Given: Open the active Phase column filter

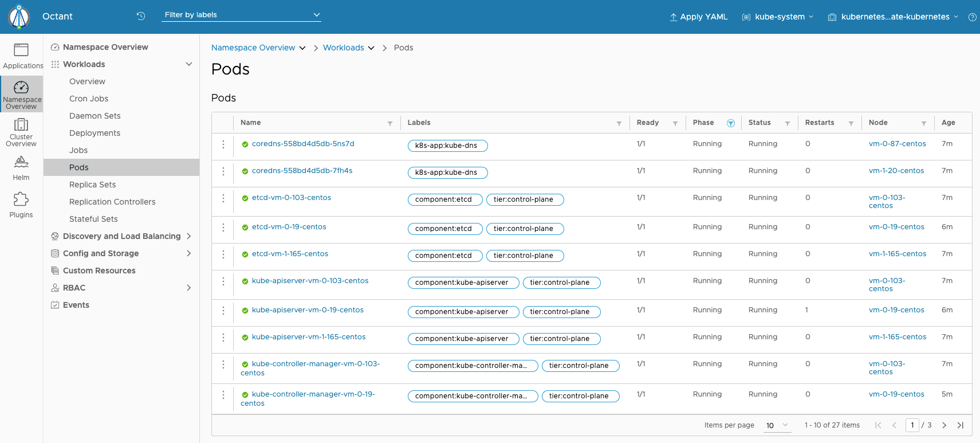Looking at the screenshot, I should click(x=731, y=123).
